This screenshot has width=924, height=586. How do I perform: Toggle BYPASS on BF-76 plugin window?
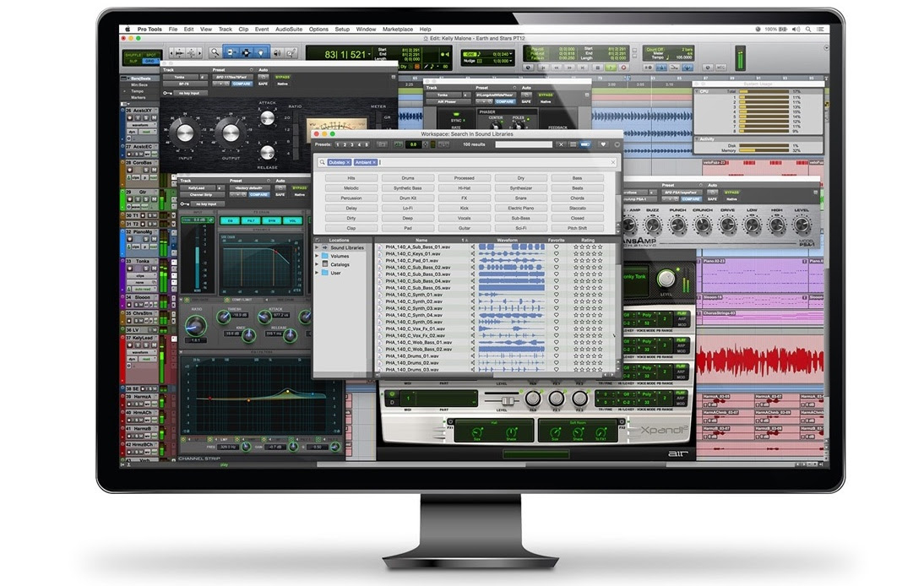pyautogui.click(x=283, y=77)
